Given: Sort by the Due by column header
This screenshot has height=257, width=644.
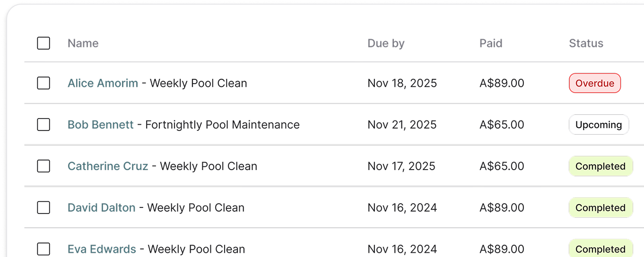Looking at the screenshot, I should click(x=386, y=43).
